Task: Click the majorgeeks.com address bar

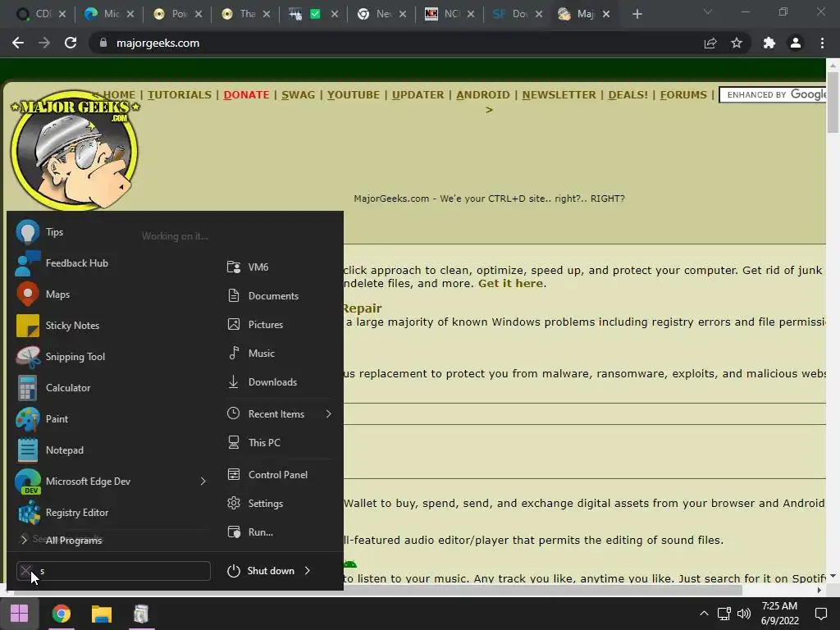Action: (x=396, y=43)
